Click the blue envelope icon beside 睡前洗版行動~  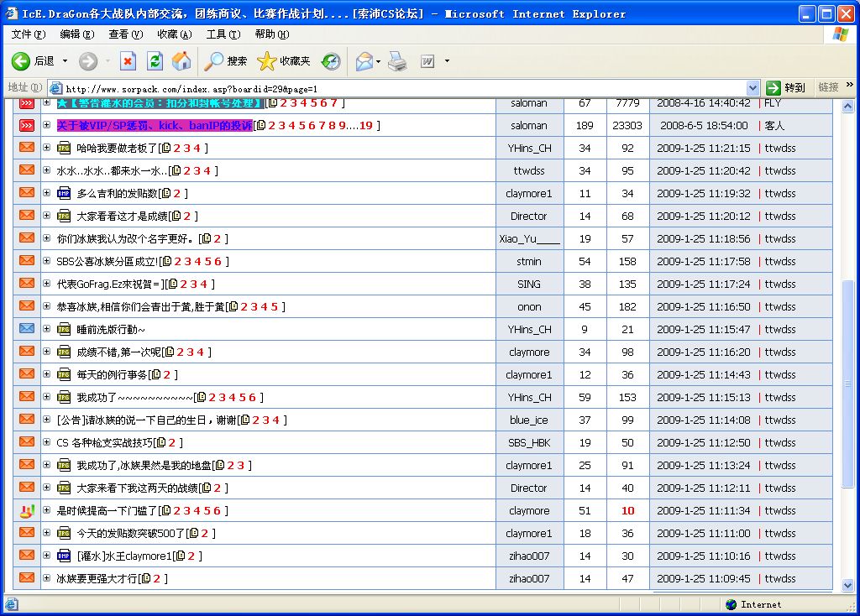coord(27,329)
